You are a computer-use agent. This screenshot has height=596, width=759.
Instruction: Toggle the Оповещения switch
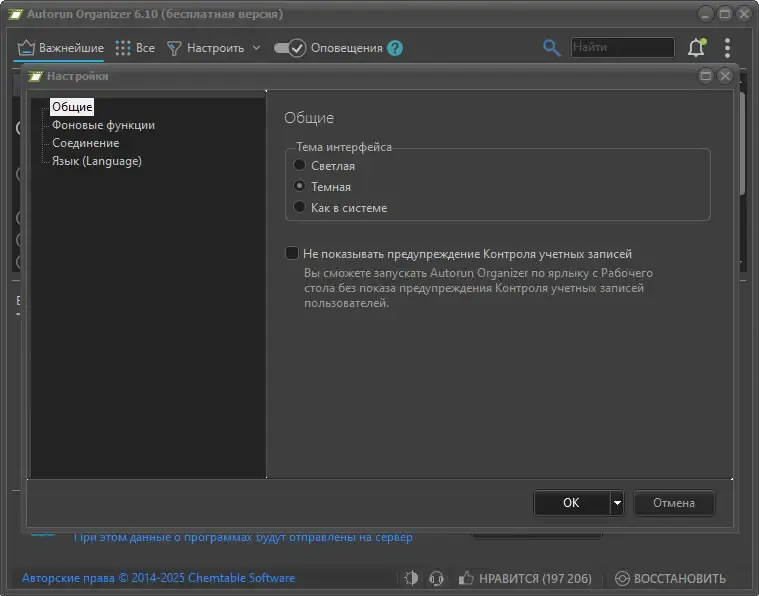(x=289, y=48)
